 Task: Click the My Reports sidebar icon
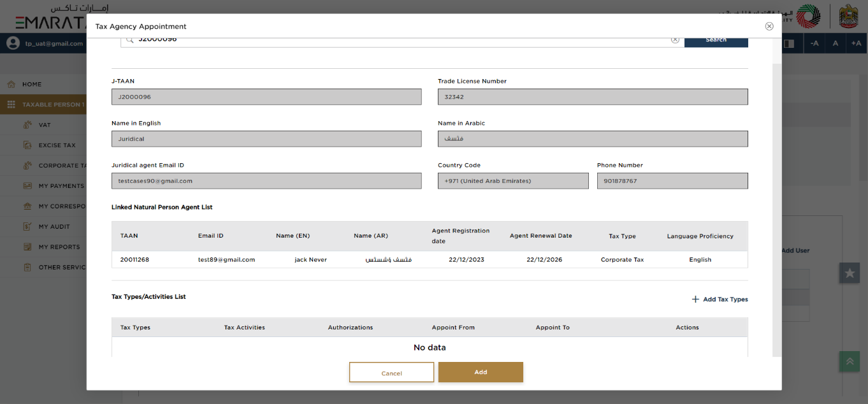click(x=27, y=247)
